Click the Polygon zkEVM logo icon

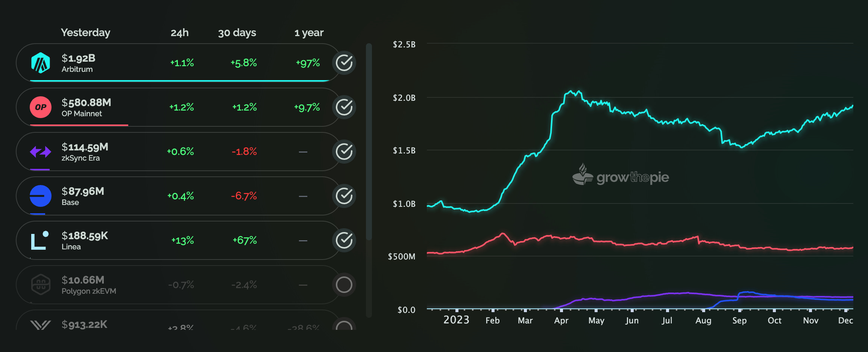point(41,285)
